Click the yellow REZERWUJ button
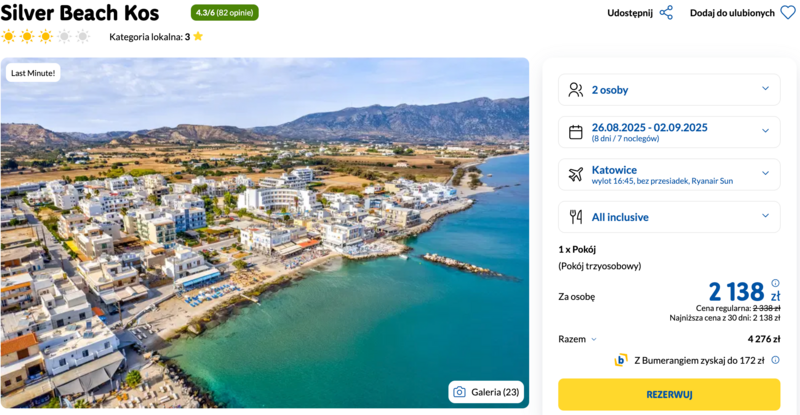This screenshot has width=800, height=415. [669, 395]
